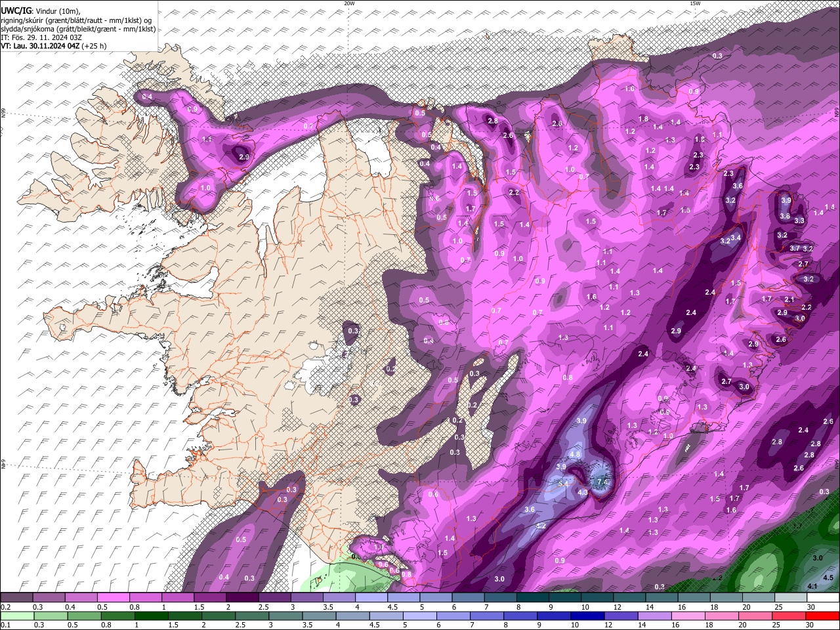Viewport: 840px width, 630px height.
Task: Click the 3.3 value label in east Iceland
Action: tap(799, 220)
